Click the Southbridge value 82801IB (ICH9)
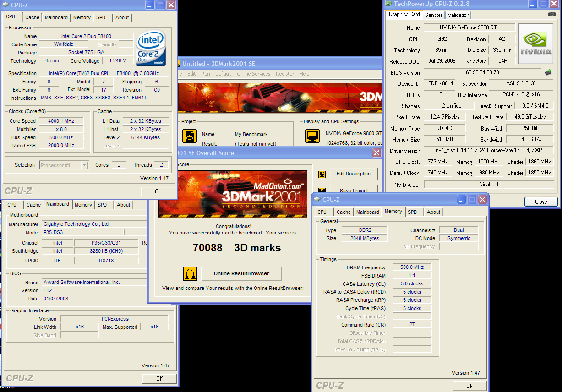This screenshot has height=392, width=562. pos(106,251)
